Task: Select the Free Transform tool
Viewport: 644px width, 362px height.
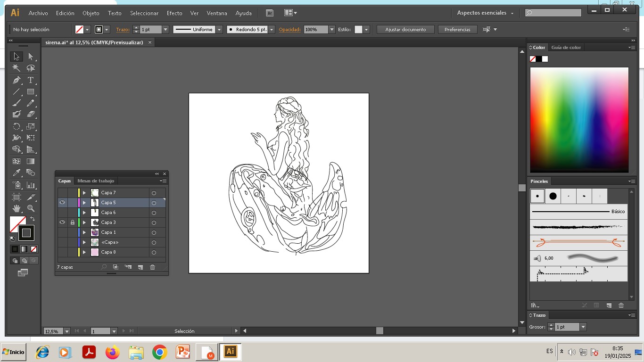Action: click(31, 138)
